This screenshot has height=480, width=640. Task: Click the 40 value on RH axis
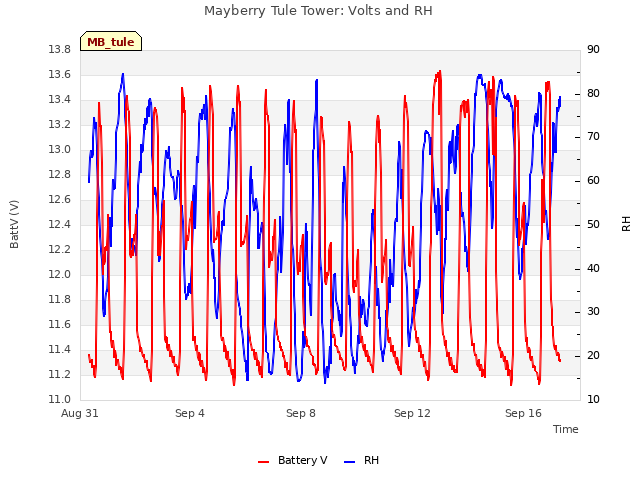click(x=593, y=268)
